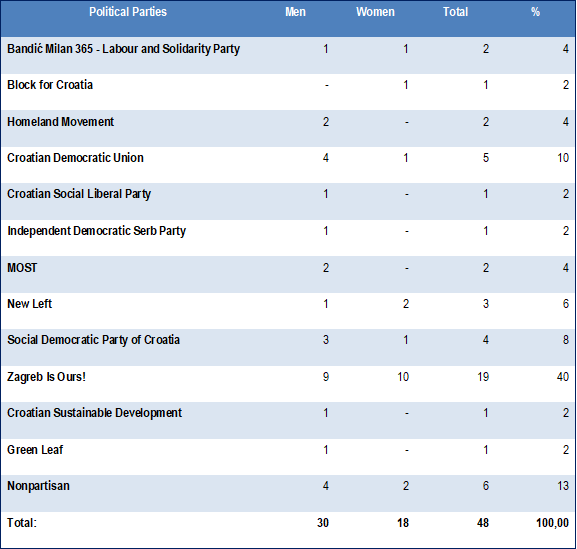Image resolution: width=577 pixels, height=549 pixels.
Task: Select Social Democratic Party of Croatia label
Action: coord(93,340)
